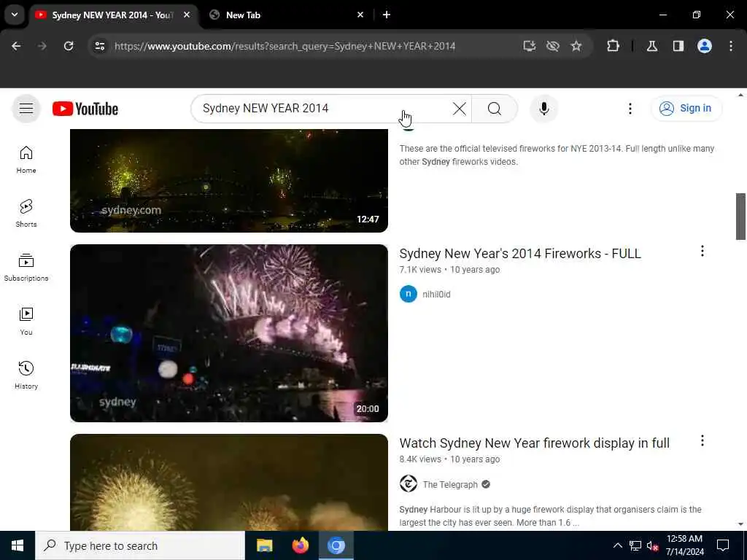The image size is (747, 560).
Task: Switch to the New Tab tab
Action: coord(287,15)
